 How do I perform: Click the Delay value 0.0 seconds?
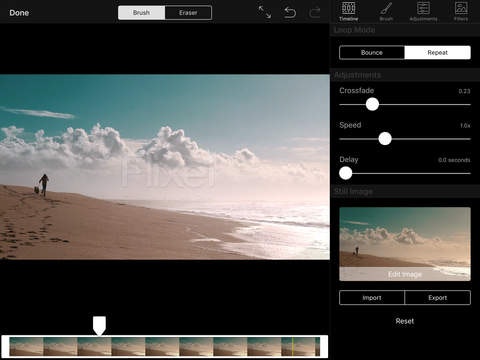click(x=454, y=160)
